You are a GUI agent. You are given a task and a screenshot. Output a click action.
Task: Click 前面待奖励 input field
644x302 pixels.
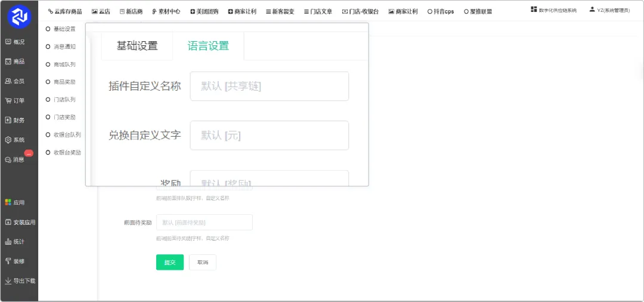click(x=205, y=222)
